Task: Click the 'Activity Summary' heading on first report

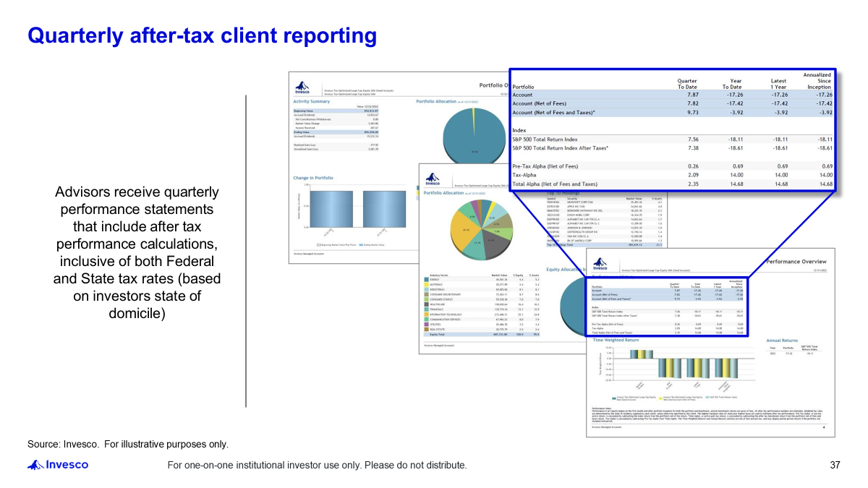Action: [x=307, y=102]
